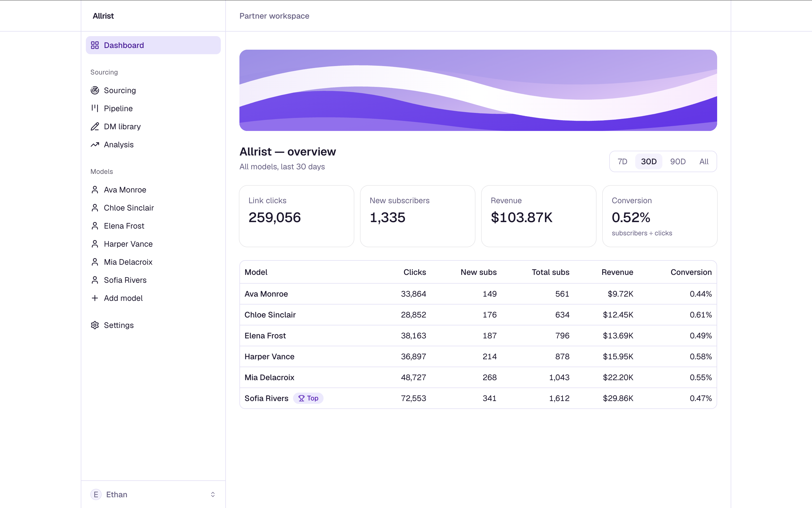
Task: Switch to the 90D time range
Action: point(678,162)
